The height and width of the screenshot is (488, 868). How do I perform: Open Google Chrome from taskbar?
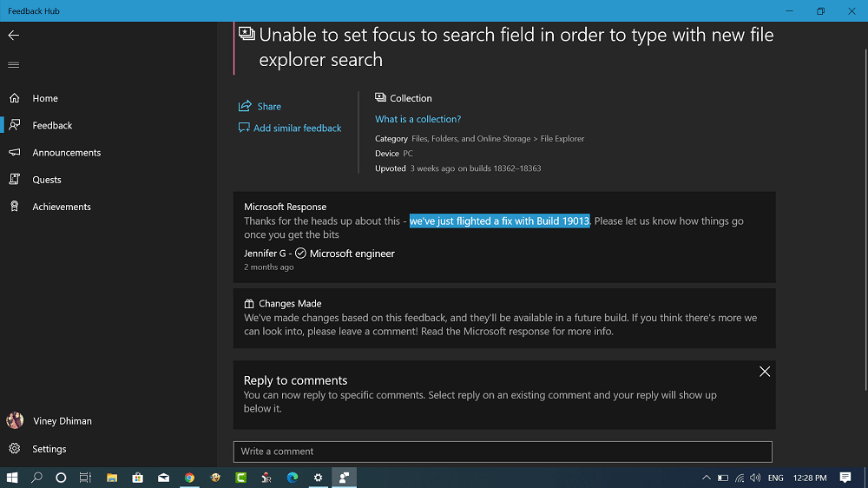coord(189,478)
